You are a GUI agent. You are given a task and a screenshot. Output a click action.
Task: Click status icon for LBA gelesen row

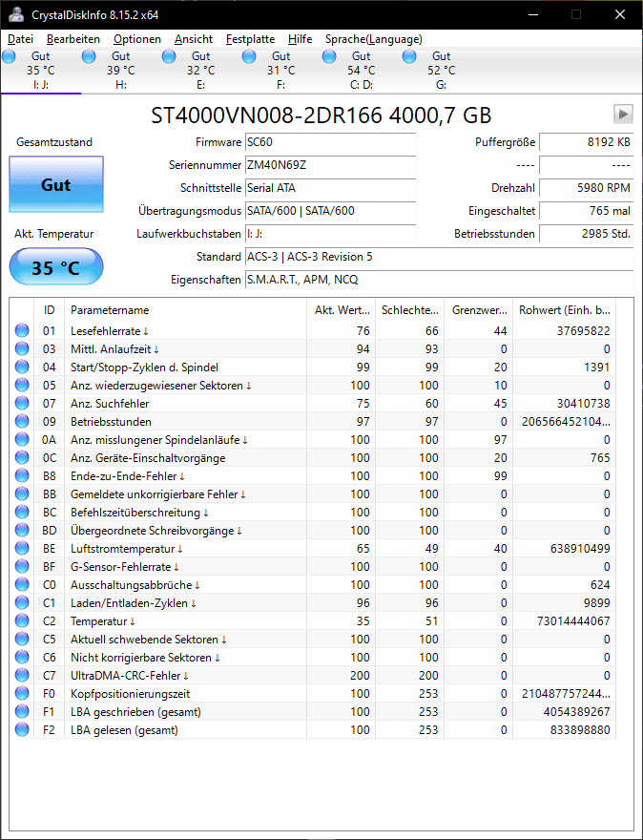point(22,730)
